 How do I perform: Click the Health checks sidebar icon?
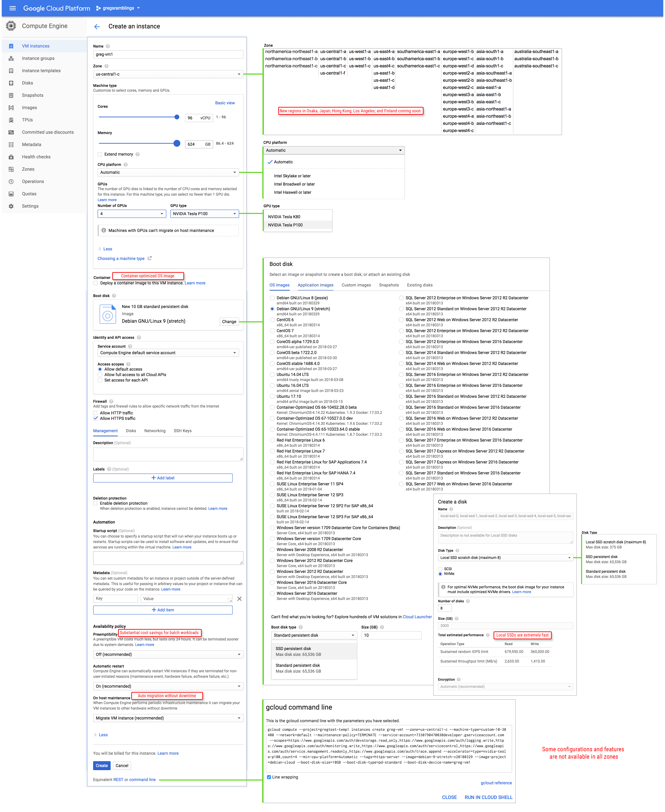pyautogui.click(x=11, y=157)
